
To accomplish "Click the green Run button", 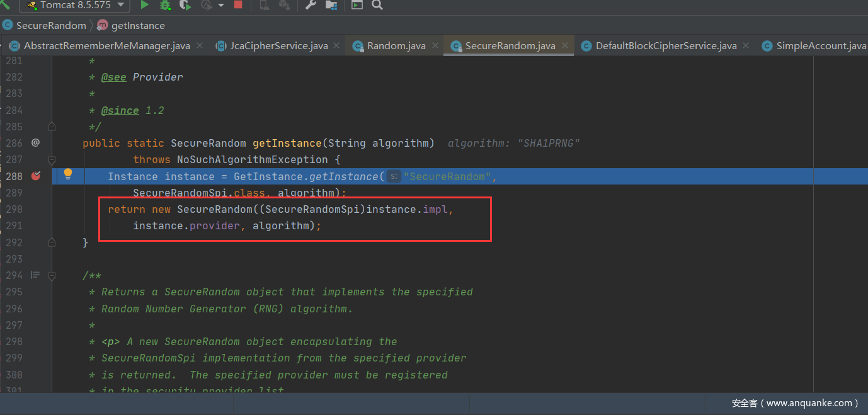I will click(x=145, y=5).
